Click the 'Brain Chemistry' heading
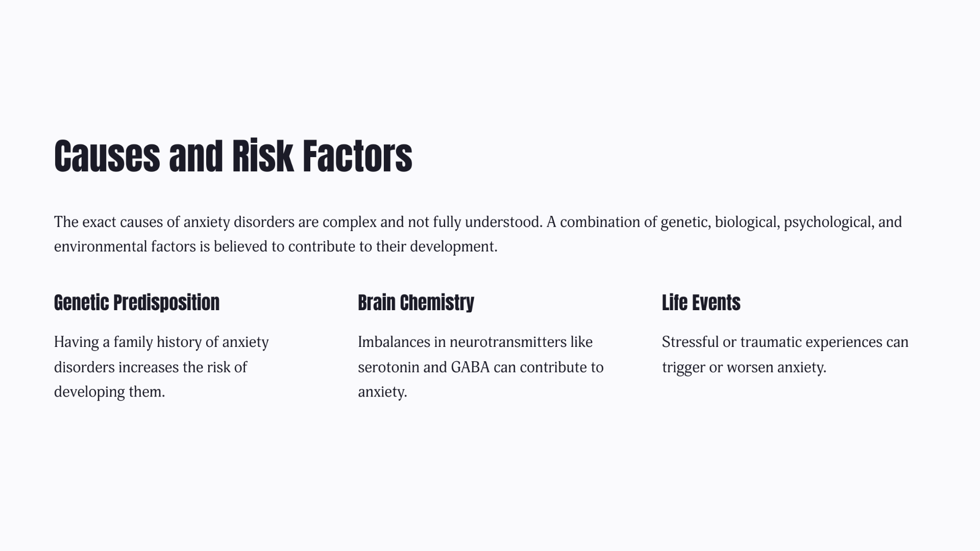980x551 pixels. (416, 303)
